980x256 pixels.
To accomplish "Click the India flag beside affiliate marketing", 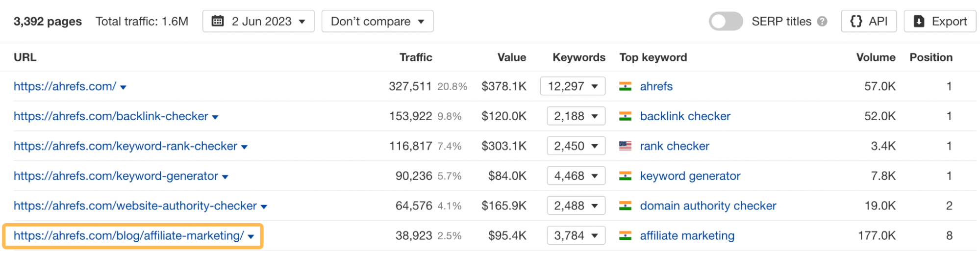I will point(625,236).
